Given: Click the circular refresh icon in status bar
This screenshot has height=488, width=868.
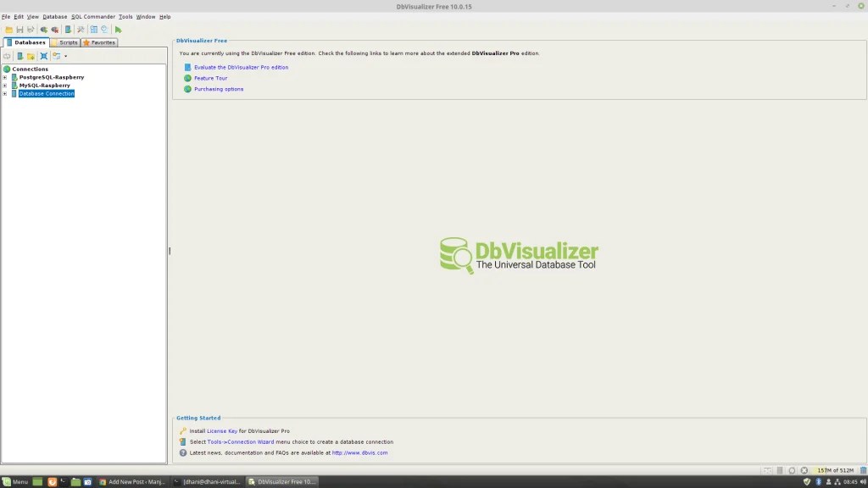Looking at the screenshot, I should click(x=793, y=470).
